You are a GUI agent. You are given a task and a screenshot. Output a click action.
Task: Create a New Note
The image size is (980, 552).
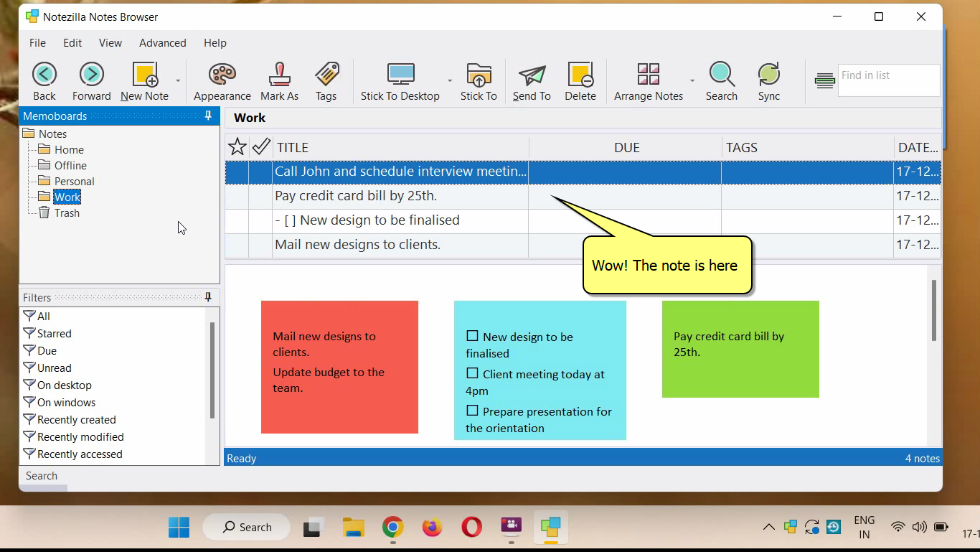pyautogui.click(x=144, y=81)
